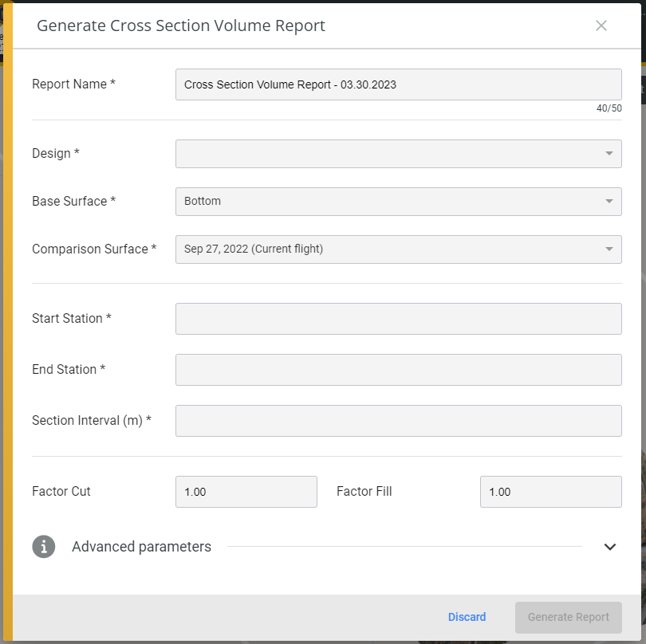The image size is (646, 644).
Task: Click the Factor Fill value field
Action: [x=551, y=492]
